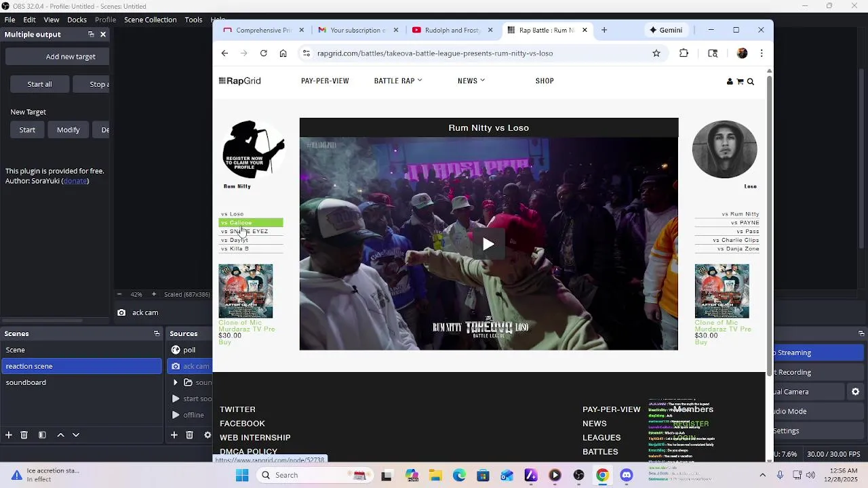868x488 pixels.
Task: Open OBS Docks menu
Action: [x=77, y=20]
